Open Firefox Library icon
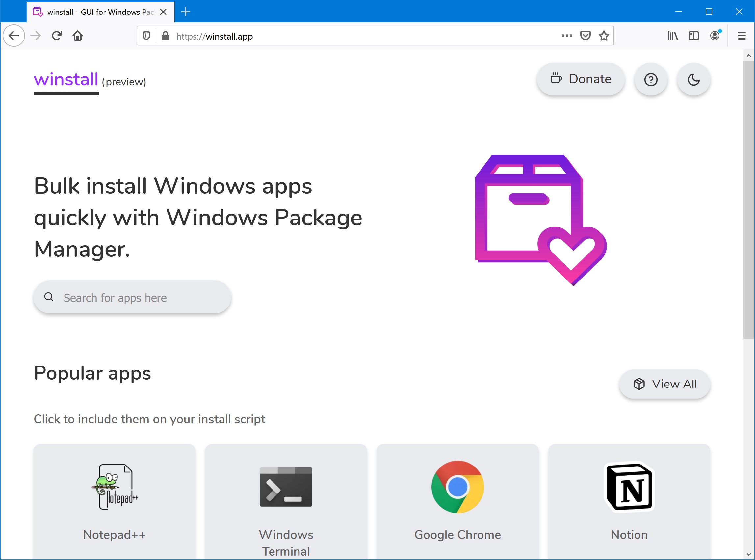Viewport: 755px width, 560px height. coord(673,36)
